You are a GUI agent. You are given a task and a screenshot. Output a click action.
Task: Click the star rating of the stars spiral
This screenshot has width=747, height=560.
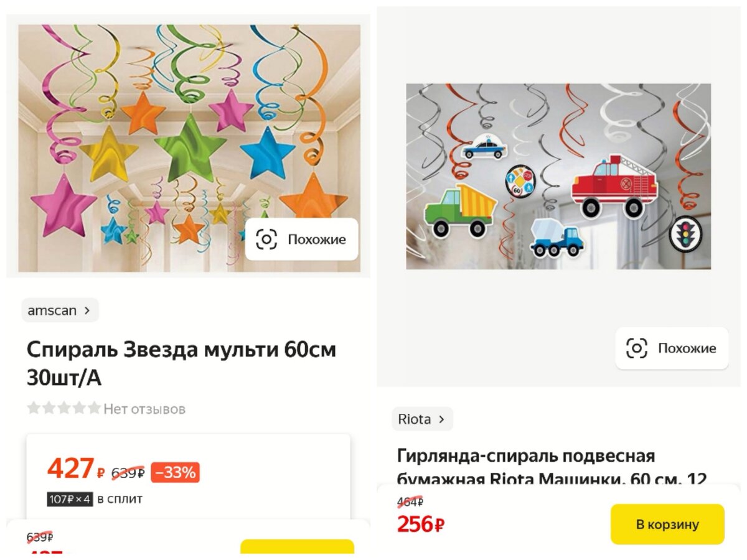point(63,408)
